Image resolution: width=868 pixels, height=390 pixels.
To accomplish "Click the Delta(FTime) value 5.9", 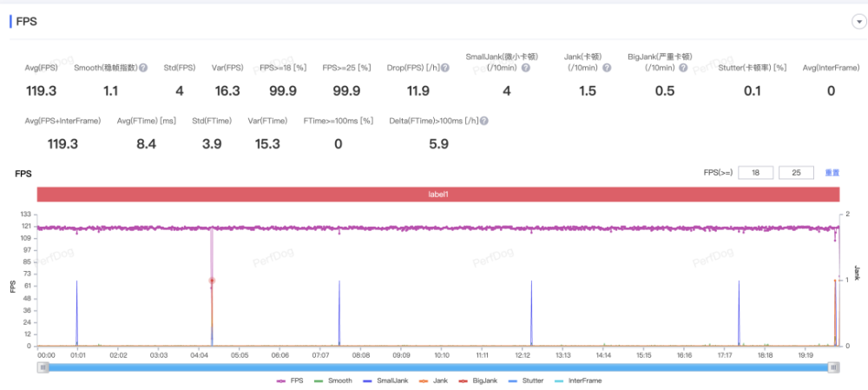I will coord(437,144).
